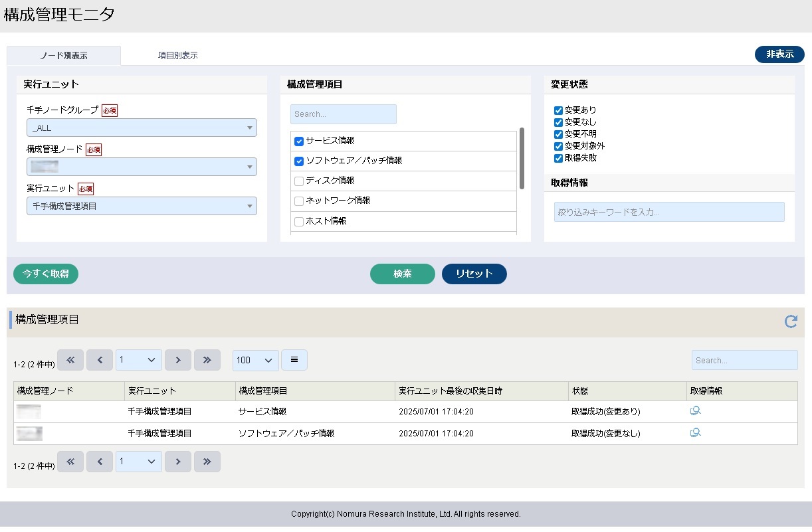Uncheck サービス情報 checkbox
812x532 pixels.
click(299, 141)
